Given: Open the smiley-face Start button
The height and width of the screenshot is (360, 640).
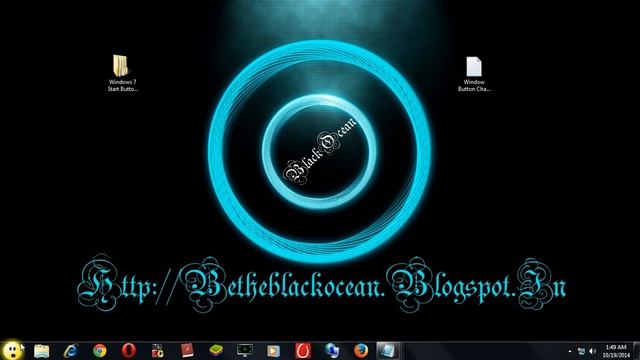Looking at the screenshot, I should [x=12, y=351].
